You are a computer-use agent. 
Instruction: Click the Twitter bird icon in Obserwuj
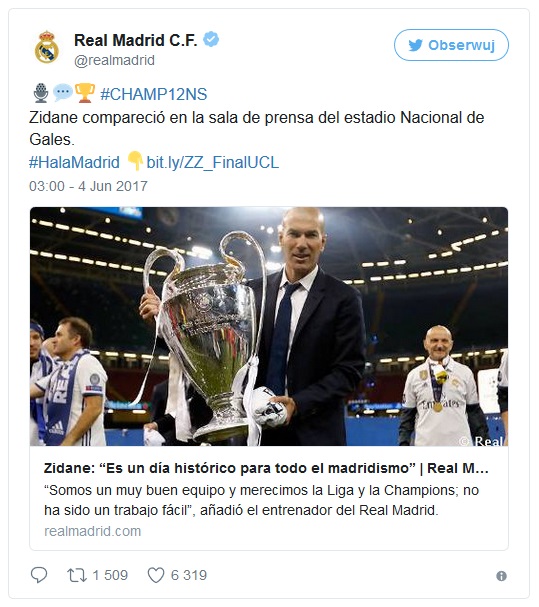415,45
